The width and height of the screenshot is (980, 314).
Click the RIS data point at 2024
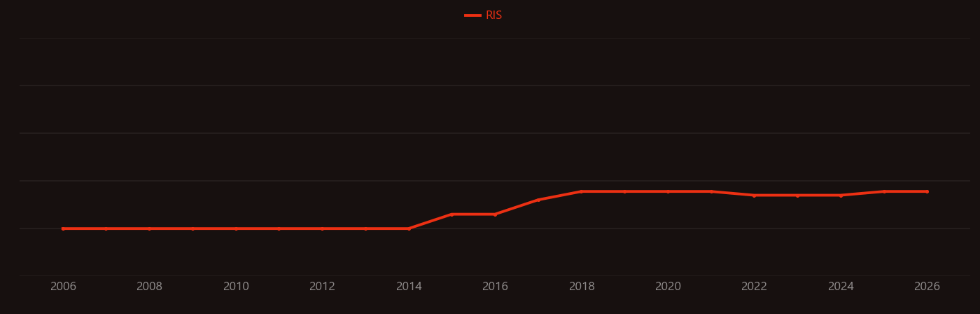841,196
